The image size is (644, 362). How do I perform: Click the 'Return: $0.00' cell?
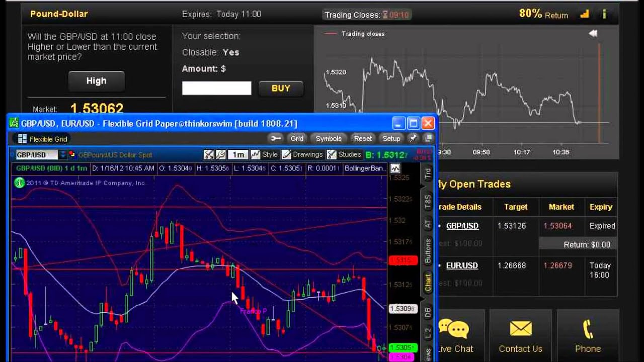coord(578,244)
